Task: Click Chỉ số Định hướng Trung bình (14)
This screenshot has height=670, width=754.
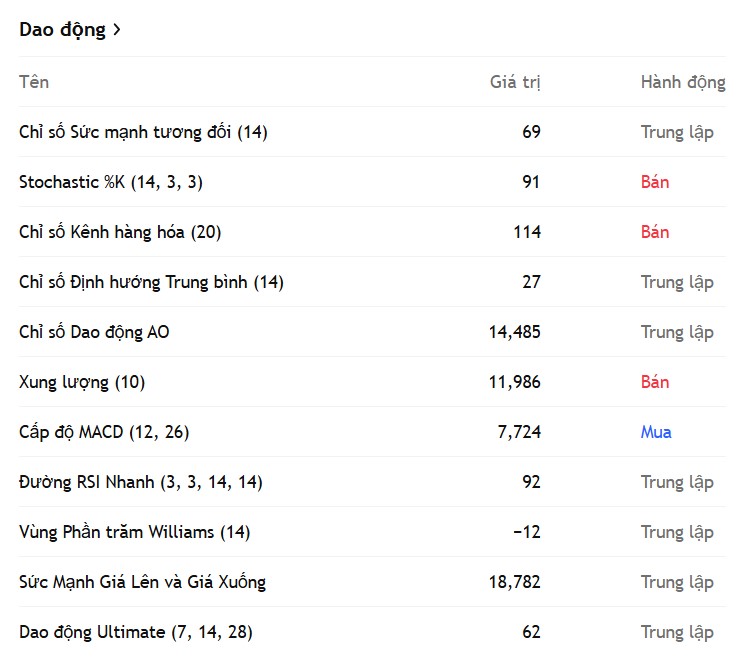Action: tap(151, 282)
